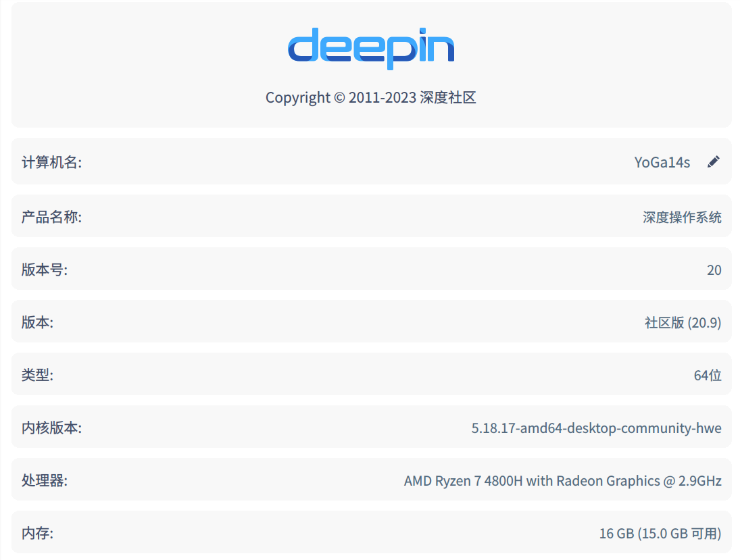Click the 处理器 label
The width and height of the screenshot is (740, 560).
45,481
